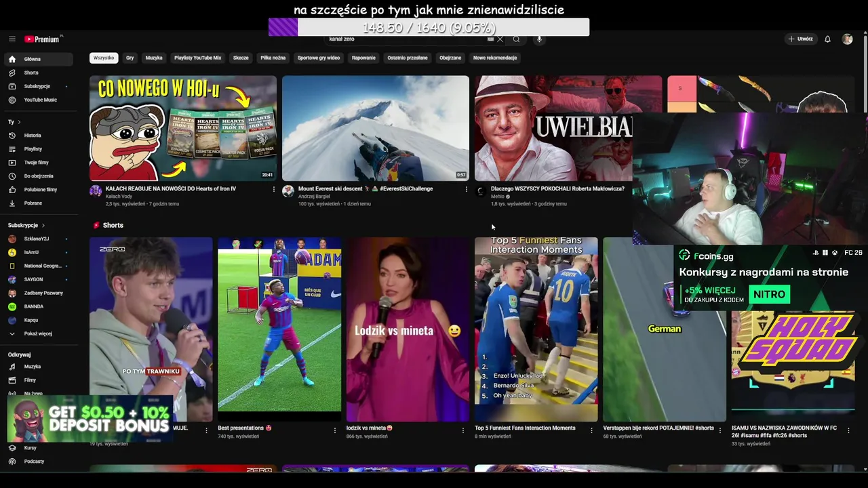Expand Pokaż więcej subscriptions

[39, 333]
